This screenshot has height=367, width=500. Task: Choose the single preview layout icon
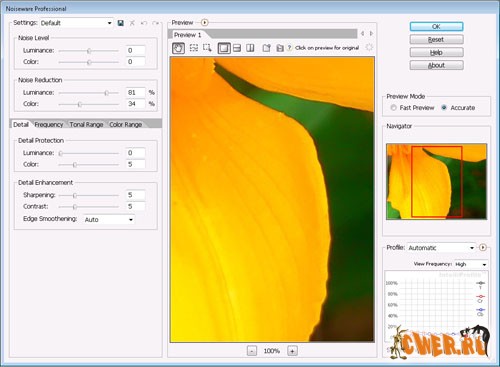[224, 48]
